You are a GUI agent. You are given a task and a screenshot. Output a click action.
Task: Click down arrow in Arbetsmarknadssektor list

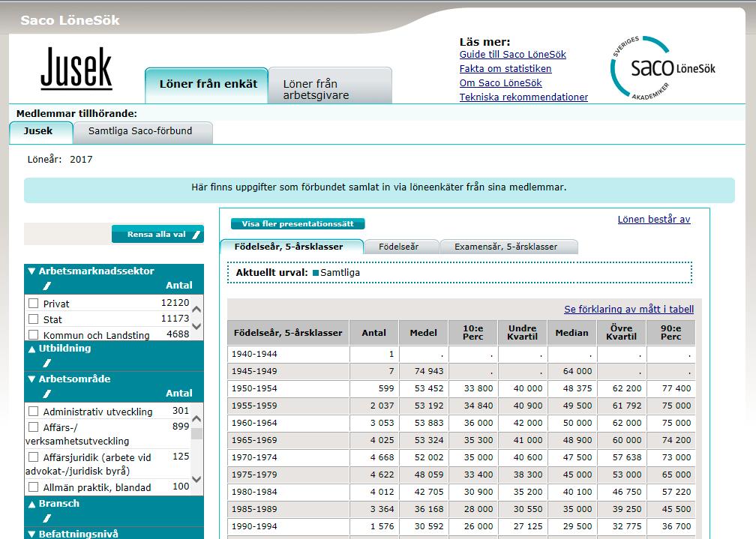tap(196, 326)
